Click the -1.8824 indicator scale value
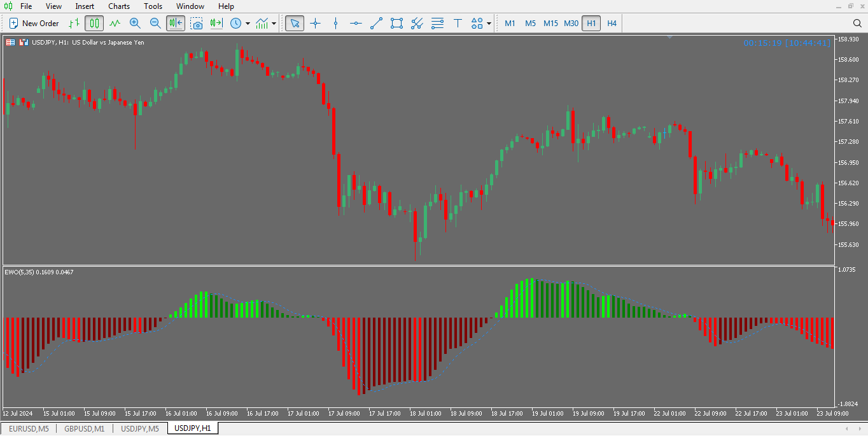Viewport: 868px width, 436px height. point(850,404)
